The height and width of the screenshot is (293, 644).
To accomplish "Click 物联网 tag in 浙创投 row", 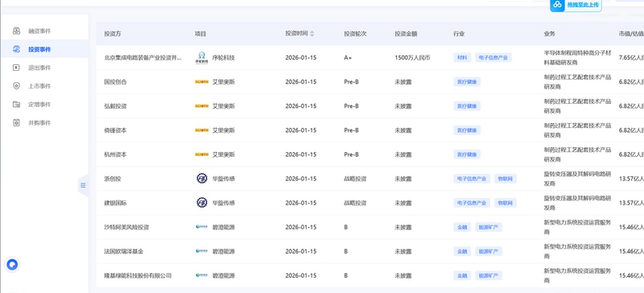I will pyautogui.click(x=506, y=179).
